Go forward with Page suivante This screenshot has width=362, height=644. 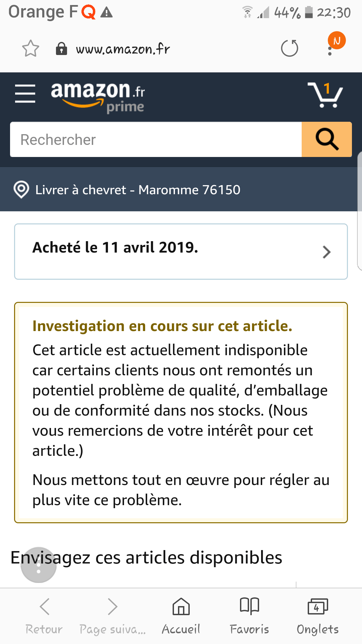(x=113, y=616)
